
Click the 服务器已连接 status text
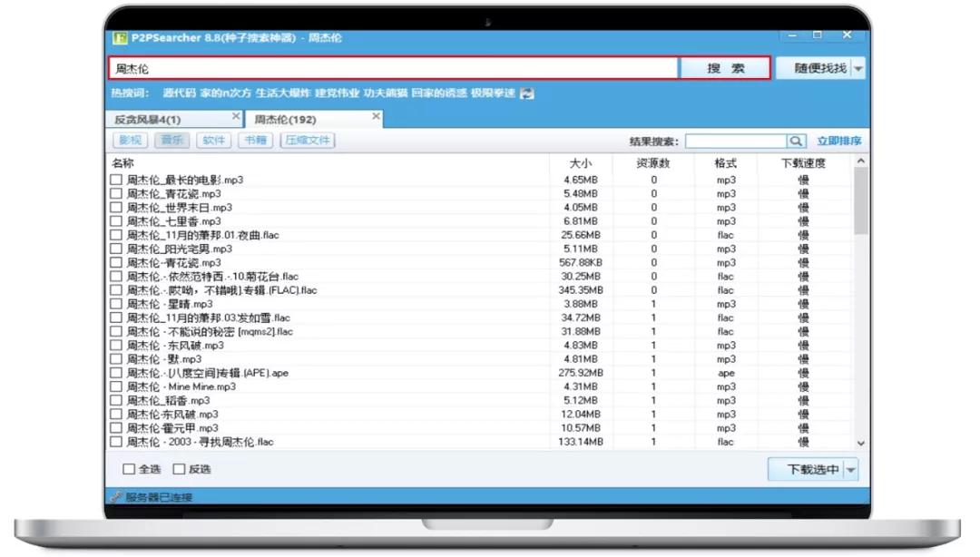(x=159, y=498)
